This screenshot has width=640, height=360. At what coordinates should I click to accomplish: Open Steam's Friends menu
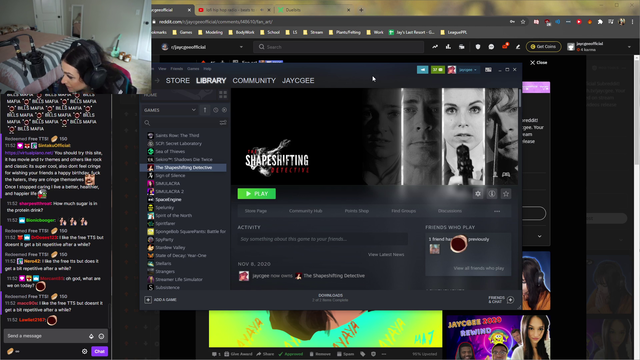point(176,69)
